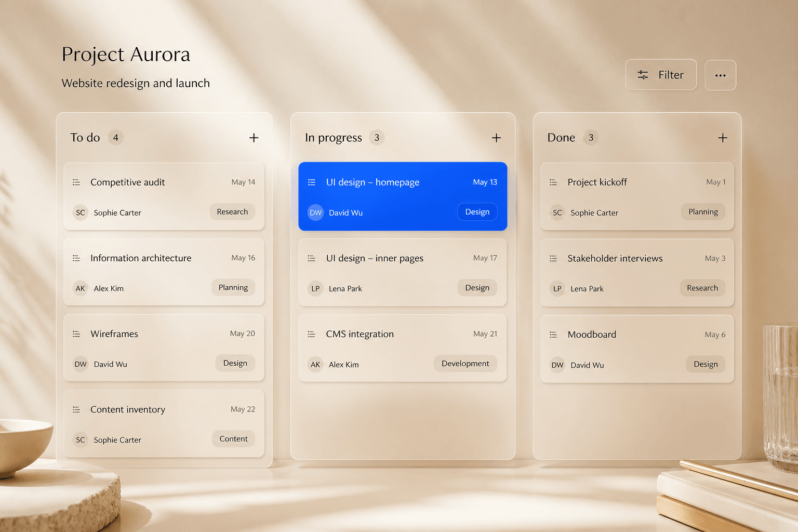Click the May 22 due date
This screenshot has width=798, height=532.
click(x=243, y=409)
